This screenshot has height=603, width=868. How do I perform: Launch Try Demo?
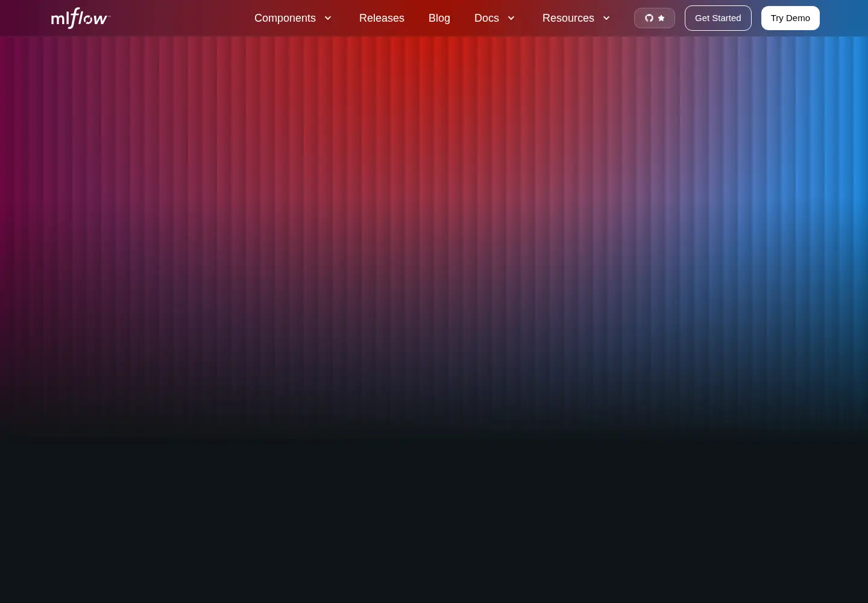(790, 18)
